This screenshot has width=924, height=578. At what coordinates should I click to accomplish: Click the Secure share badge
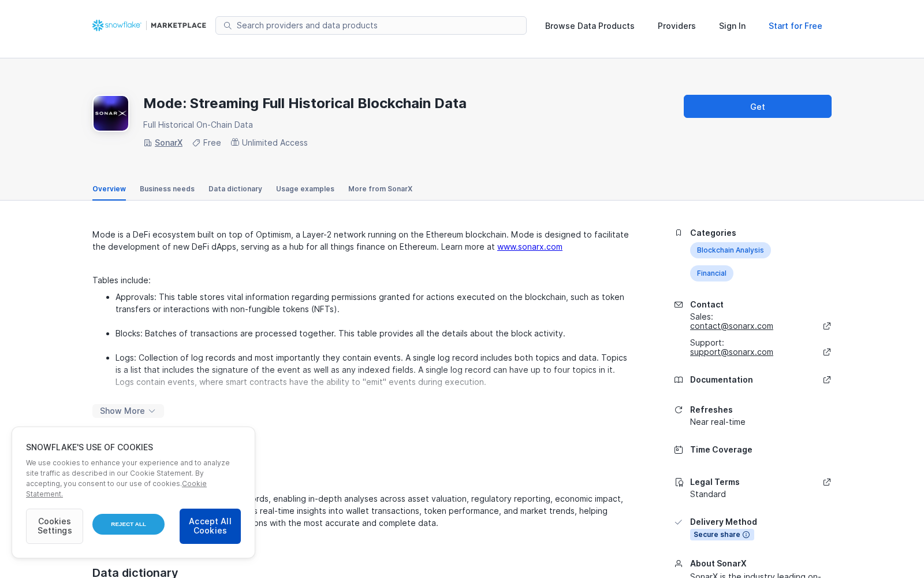(x=722, y=535)
